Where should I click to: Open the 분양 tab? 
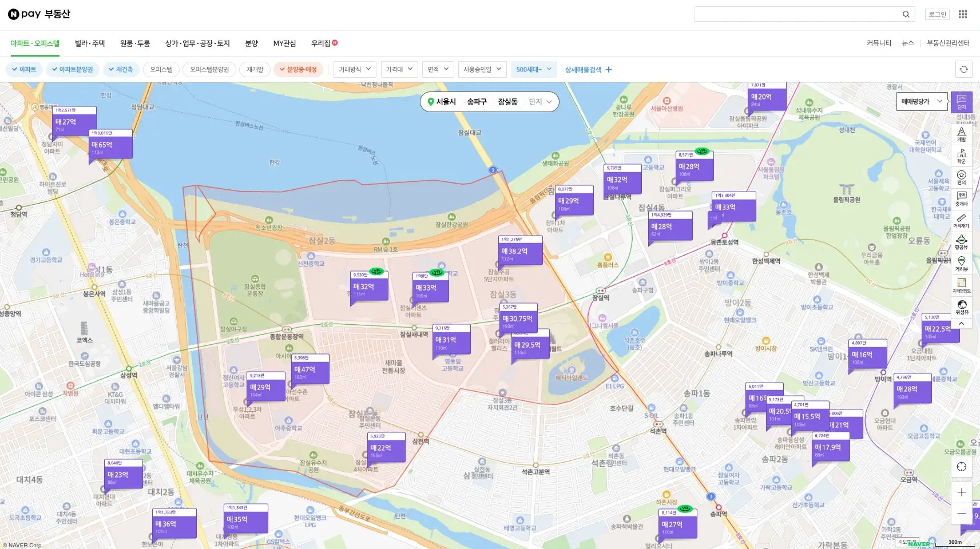pos(252,43)
